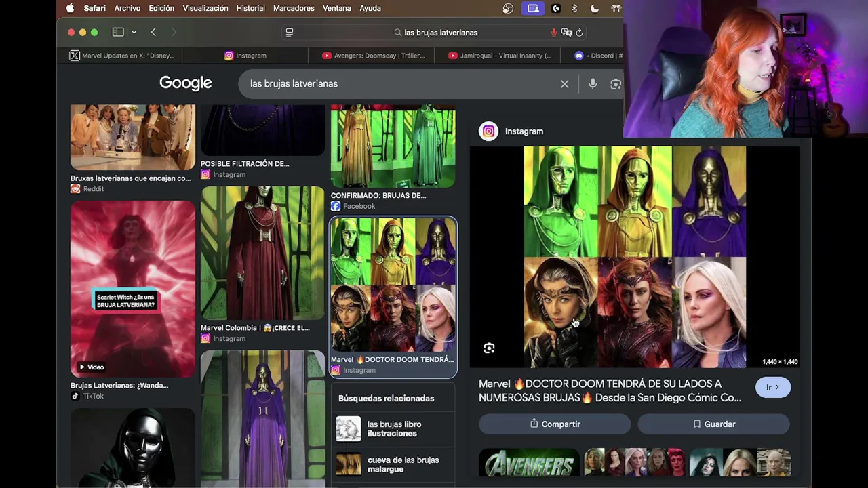The width and height of the screenshot is (868, 488).
Task: Open the related image with bald monk
Action: click(740, 463)
